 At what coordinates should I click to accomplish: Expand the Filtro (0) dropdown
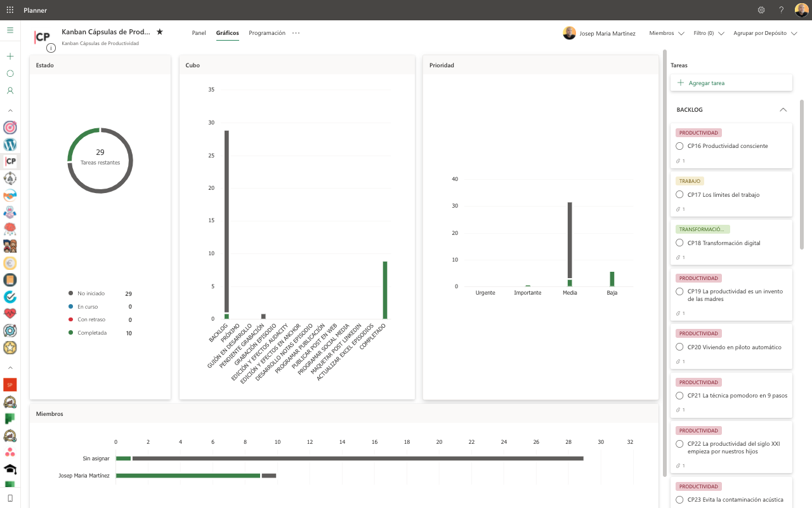[709, 33]
